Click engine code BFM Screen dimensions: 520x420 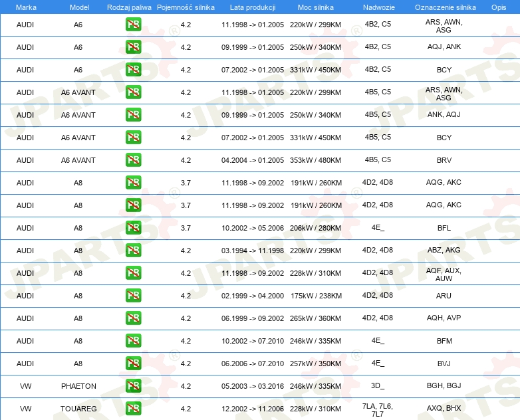(444, 341)
